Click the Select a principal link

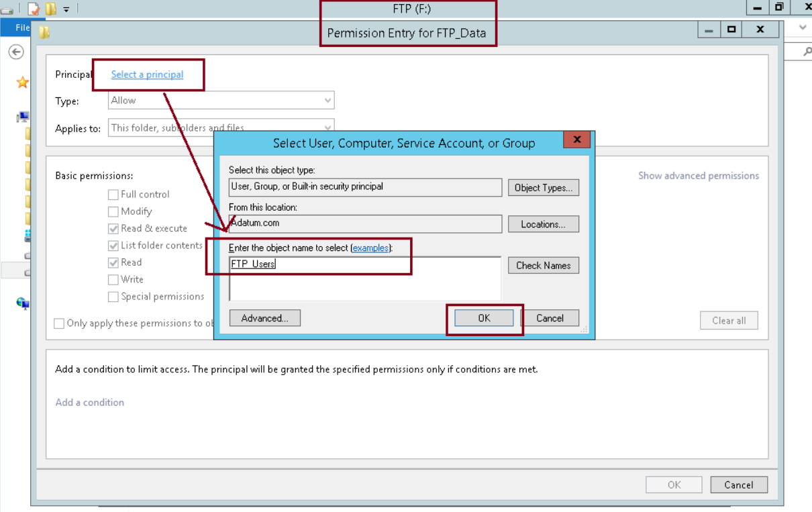tap(147, 74)
